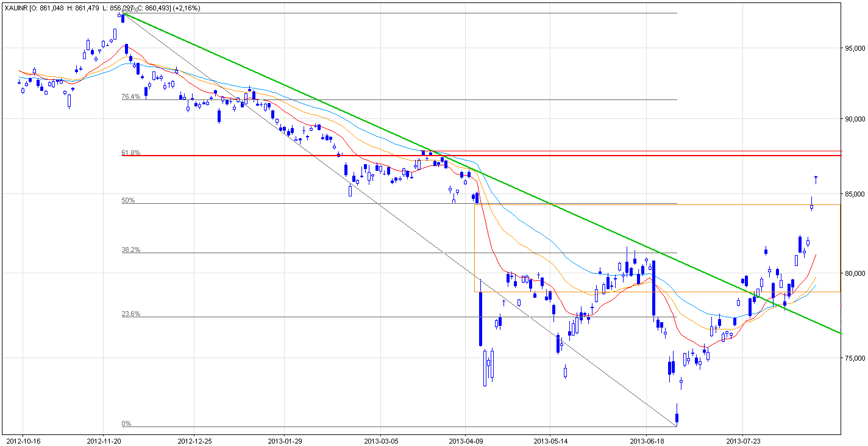
Task: Select the 76,4% Fibonacci level label
Action: click(130, 96)
